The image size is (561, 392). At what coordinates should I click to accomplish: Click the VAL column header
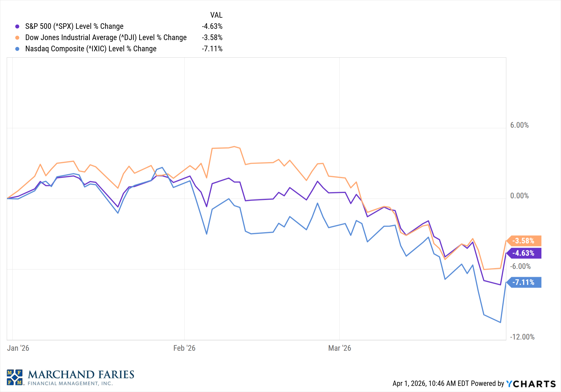click(x=216, y=15)
